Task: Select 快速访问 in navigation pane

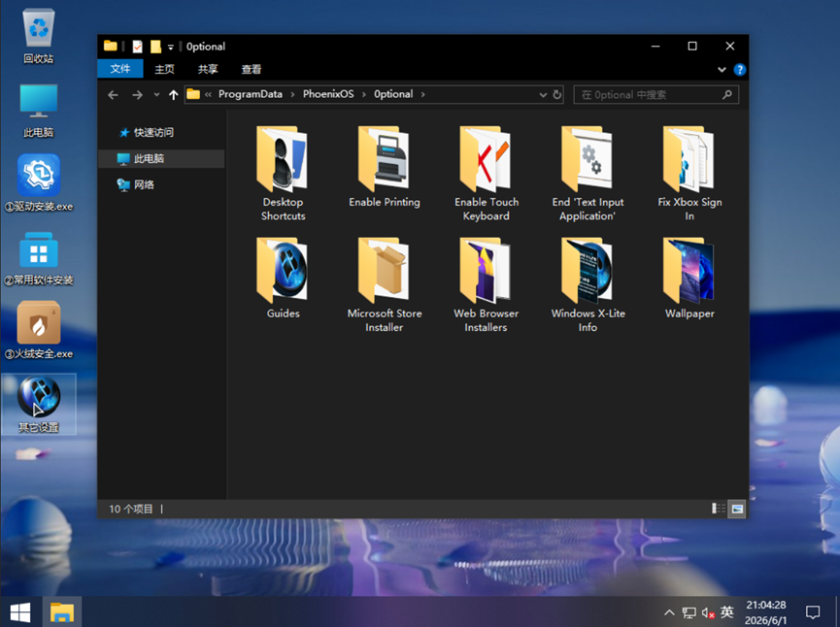Action: pos(153,132)
